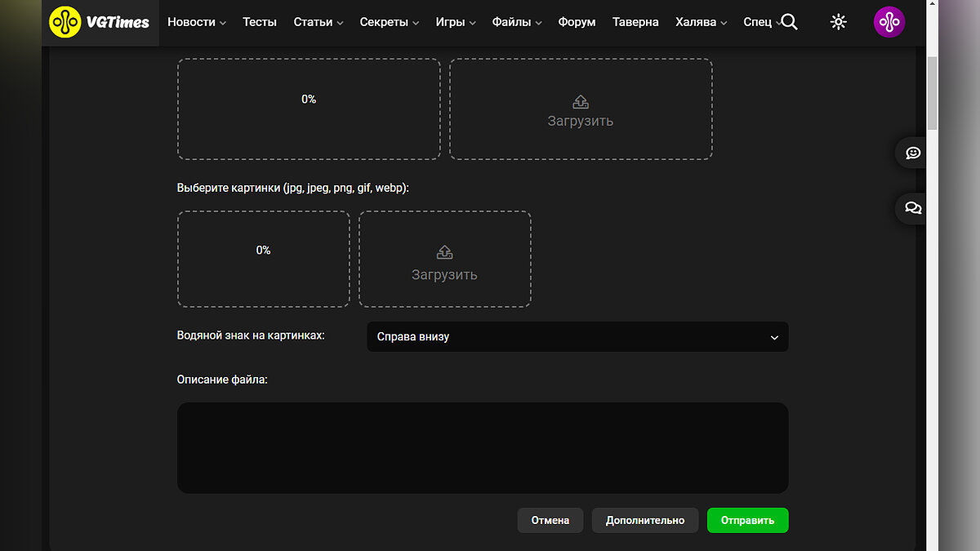Viewport: 980px width, 551px height.
Task: Open the purple user avatar menu
Action: pyautogui.click(x=889, y=22)
